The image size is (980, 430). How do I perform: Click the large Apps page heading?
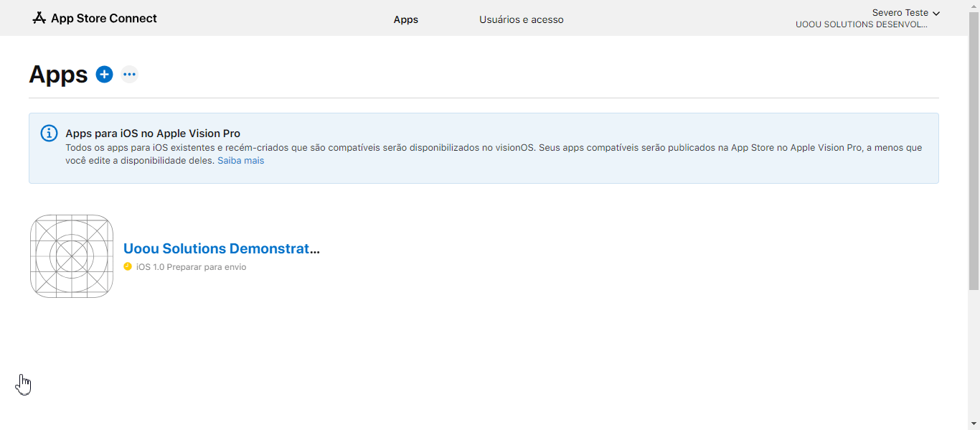pyautogui.click(x=58, y=75)
